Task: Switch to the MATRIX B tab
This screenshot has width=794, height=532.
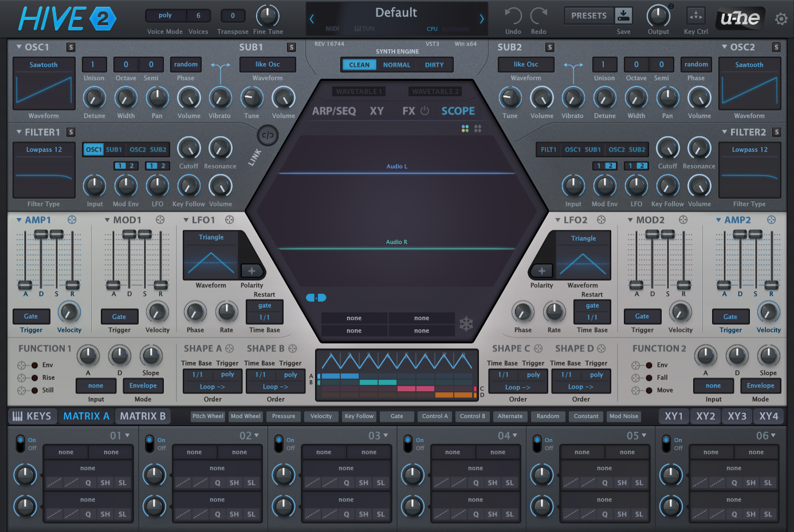Action: [143, 416]
